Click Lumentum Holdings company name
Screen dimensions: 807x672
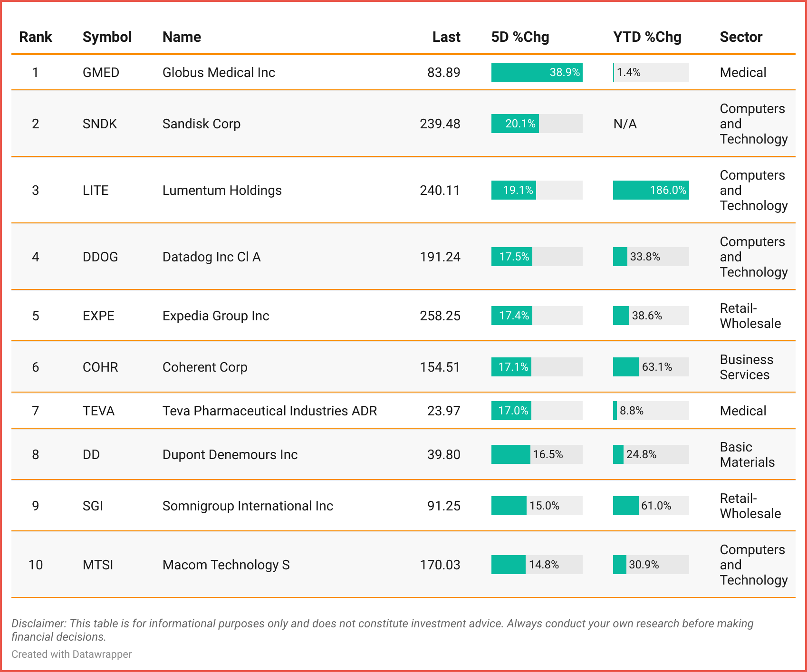click(x=222, y=191)
